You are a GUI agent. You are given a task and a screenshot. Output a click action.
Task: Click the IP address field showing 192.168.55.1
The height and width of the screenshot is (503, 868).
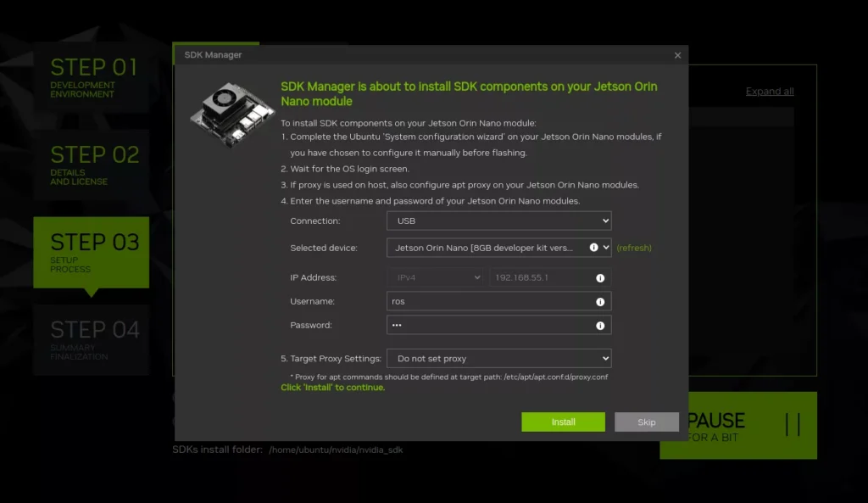pos(541,278)
